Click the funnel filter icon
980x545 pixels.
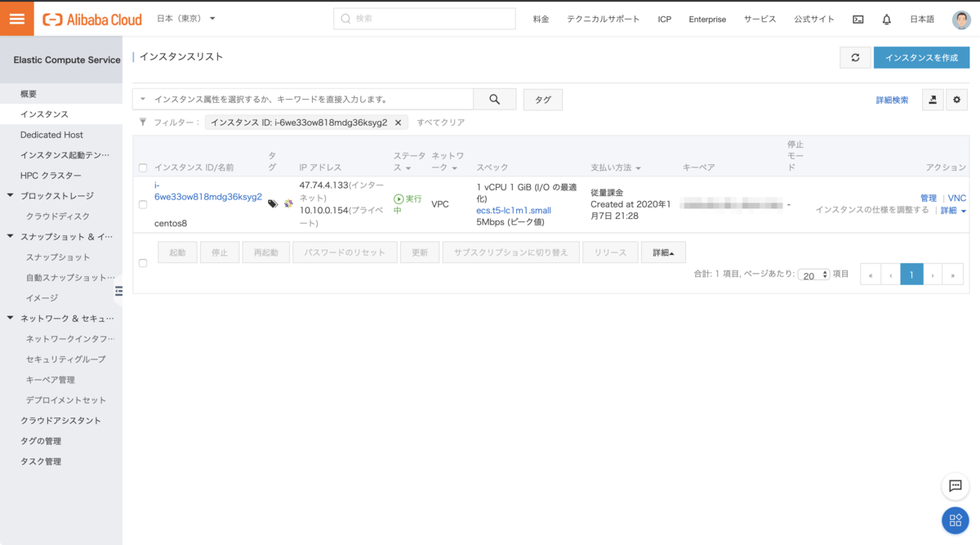[143, 122]
